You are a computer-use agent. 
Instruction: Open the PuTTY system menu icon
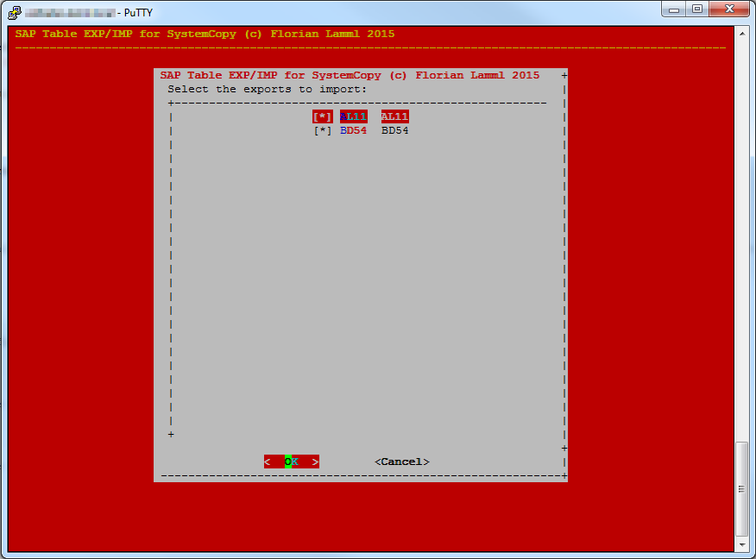pos(15,12)
